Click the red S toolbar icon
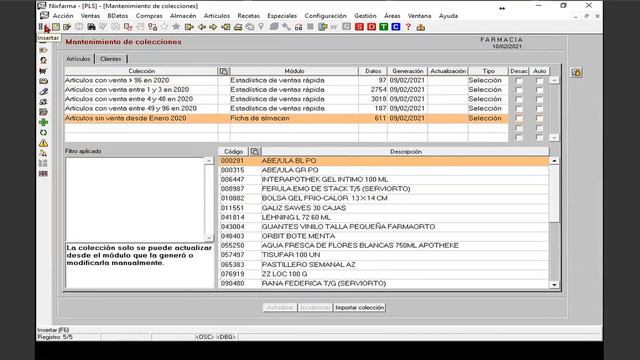The width and height of the screenshot is (640, 360). tap(359, 27)
